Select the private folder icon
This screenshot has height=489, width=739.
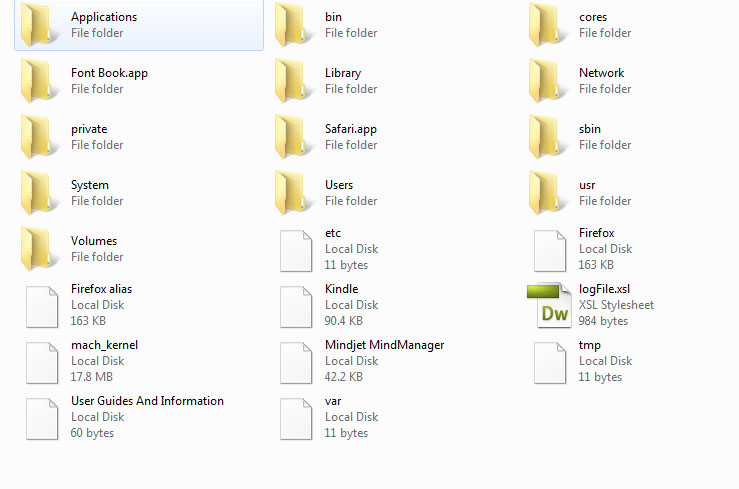tap(41, 137)
